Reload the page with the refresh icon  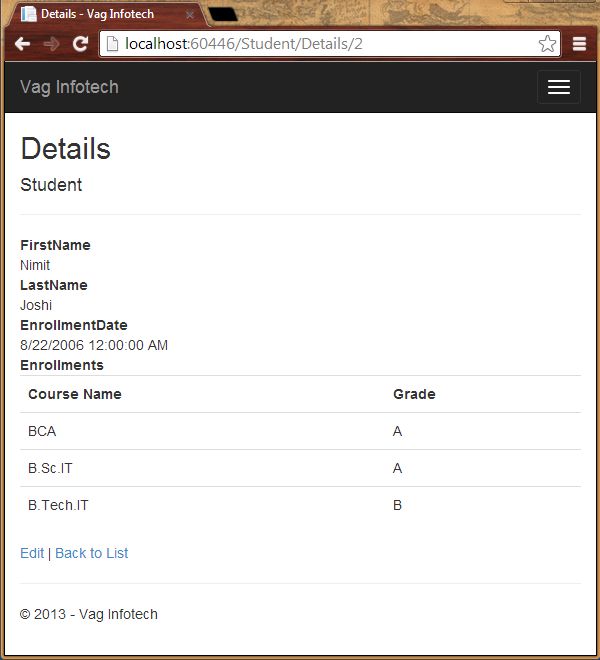pyautogui.click(x=80, y=43)
